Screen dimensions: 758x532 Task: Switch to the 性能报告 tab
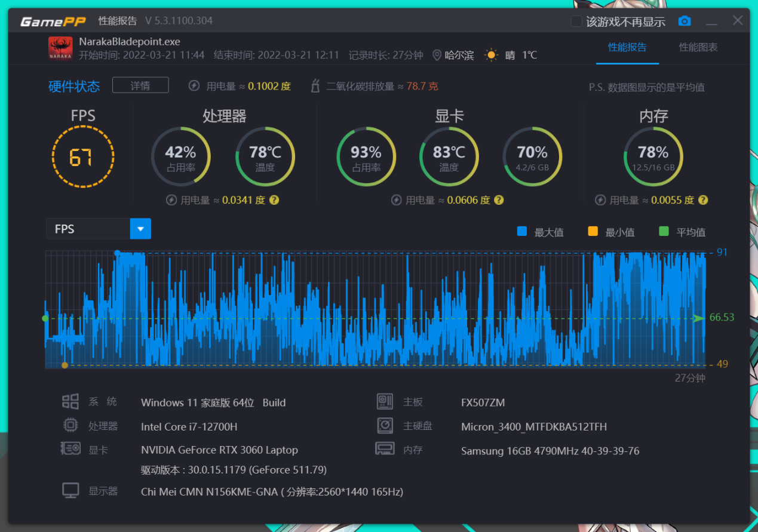pos(627,47)
